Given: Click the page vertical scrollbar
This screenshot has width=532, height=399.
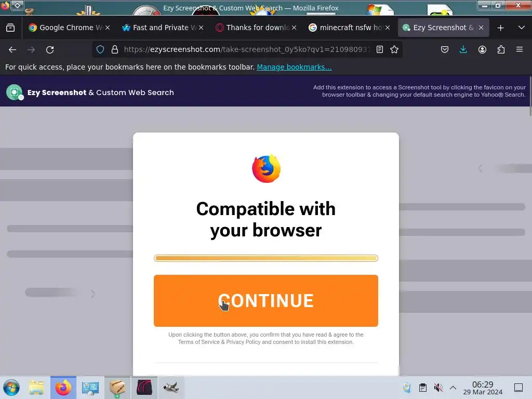Looking at the screenshot, I should [530, 97].
